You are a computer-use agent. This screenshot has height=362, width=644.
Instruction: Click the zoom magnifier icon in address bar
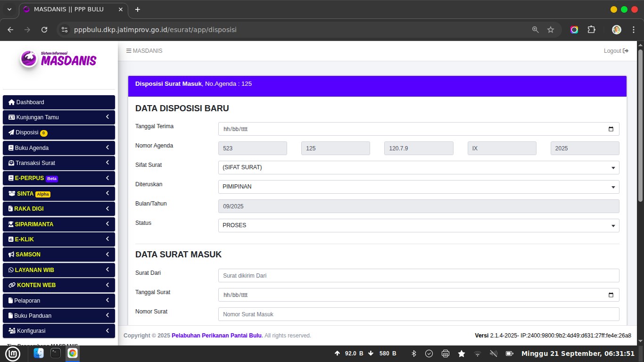point(535,30)
